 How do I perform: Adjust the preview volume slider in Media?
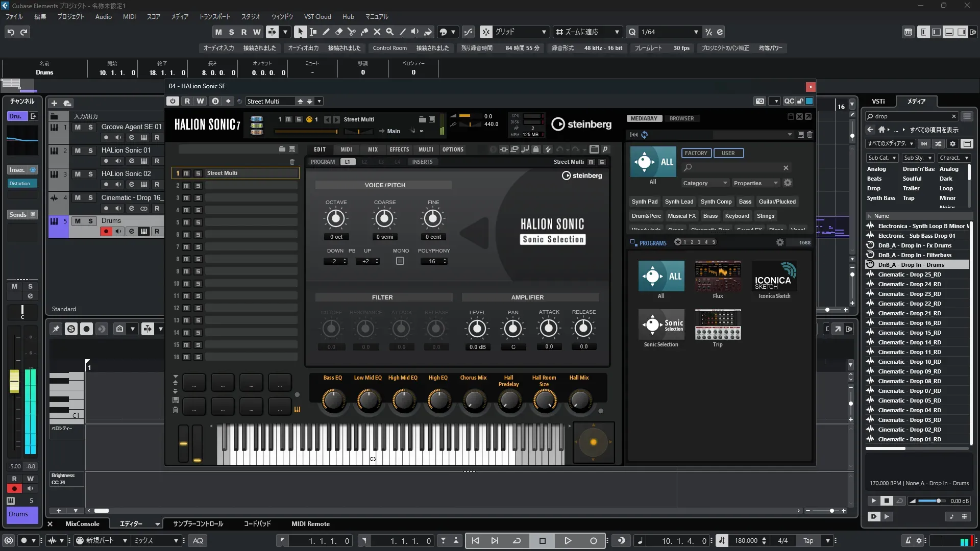[938, 501]
